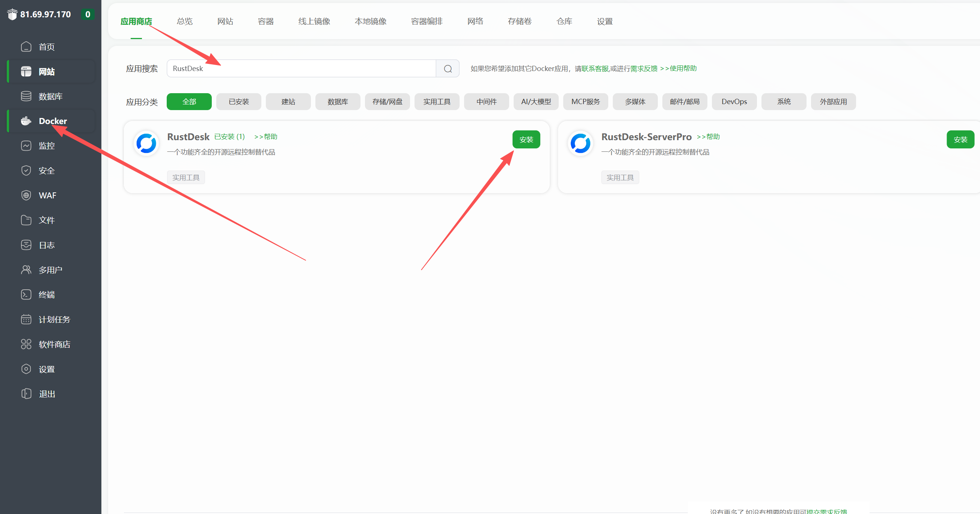Screen dimensions: 980x514
Task: Click the apps icon beside 软件商店
Action: click(x=26, y=344)
